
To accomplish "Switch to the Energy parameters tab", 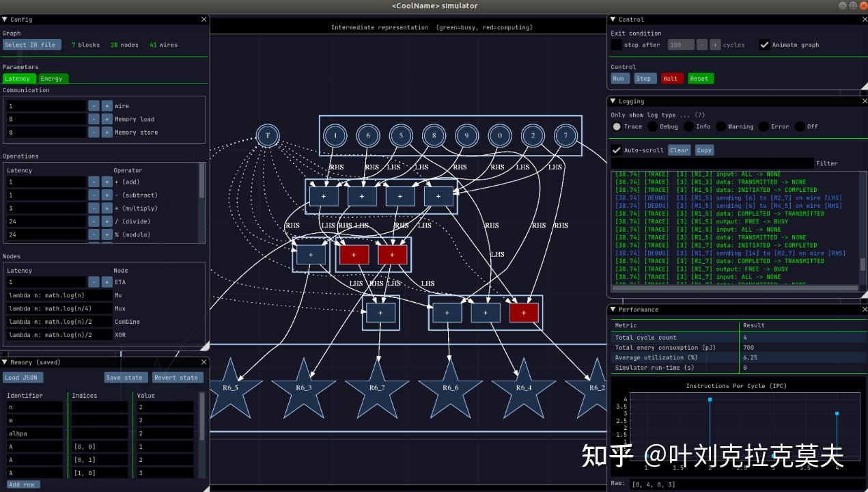I will point(53,79).
